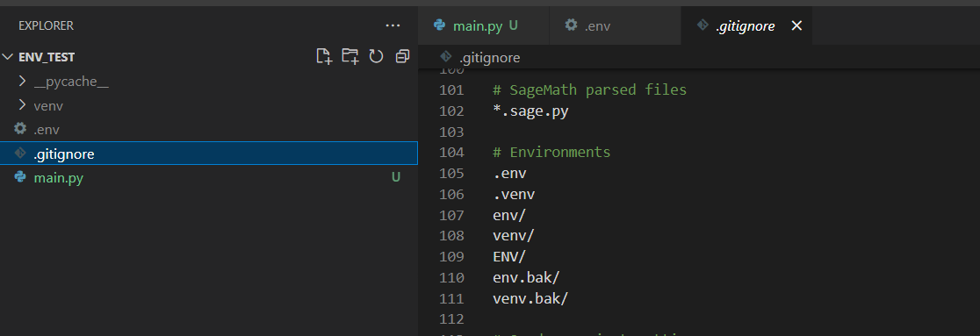Select the .gitignore editor tab

(x=746, y=25)
